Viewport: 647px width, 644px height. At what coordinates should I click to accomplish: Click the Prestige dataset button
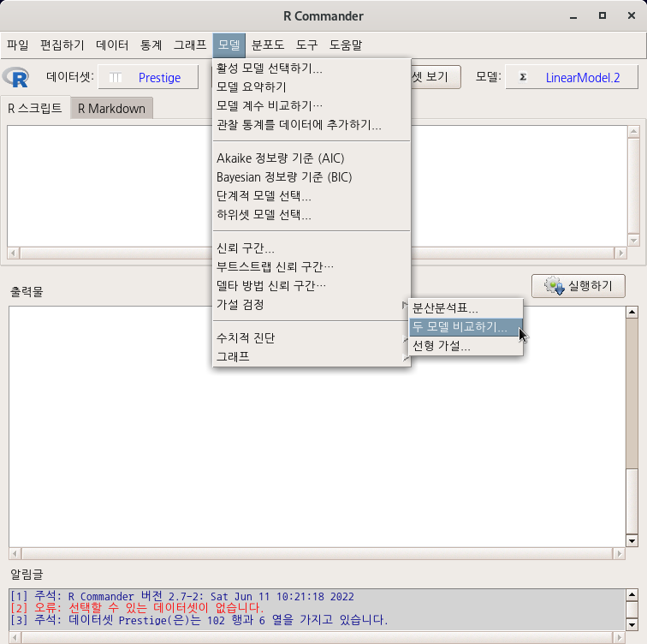[148, 77]
